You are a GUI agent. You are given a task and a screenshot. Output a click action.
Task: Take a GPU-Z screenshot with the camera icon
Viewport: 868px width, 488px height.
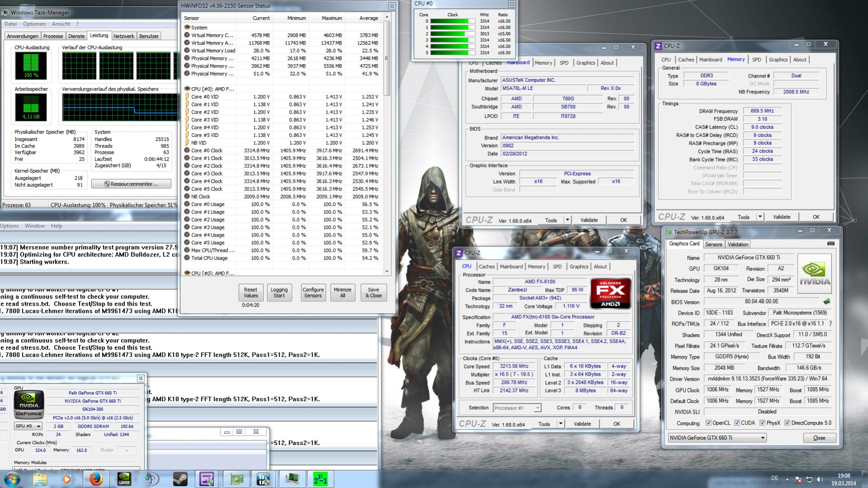pyautogui.click(x=830, y=244)
